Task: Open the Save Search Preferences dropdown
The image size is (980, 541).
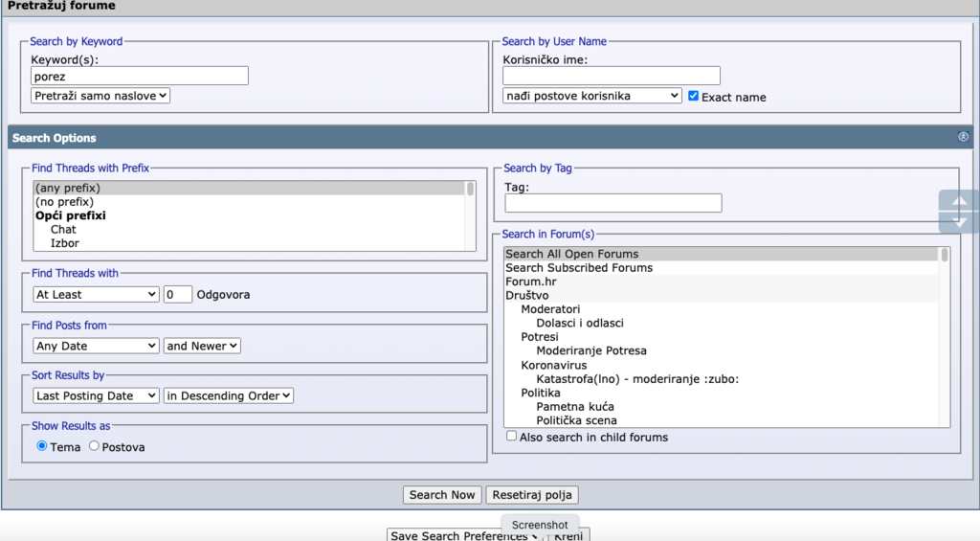Action: tap(464, 535)
